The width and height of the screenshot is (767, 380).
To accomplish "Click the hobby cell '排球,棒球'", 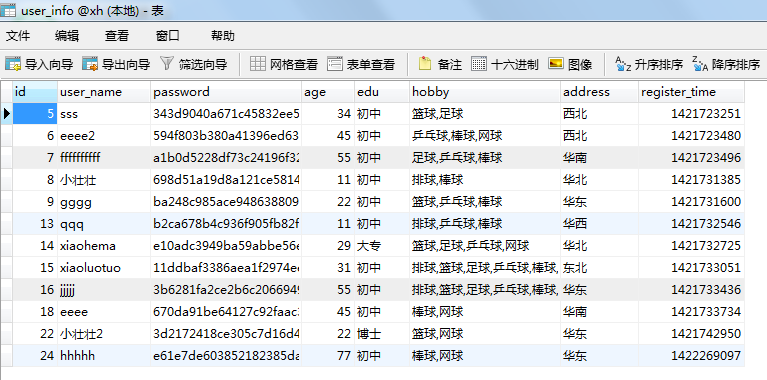I will click(485, 180).
